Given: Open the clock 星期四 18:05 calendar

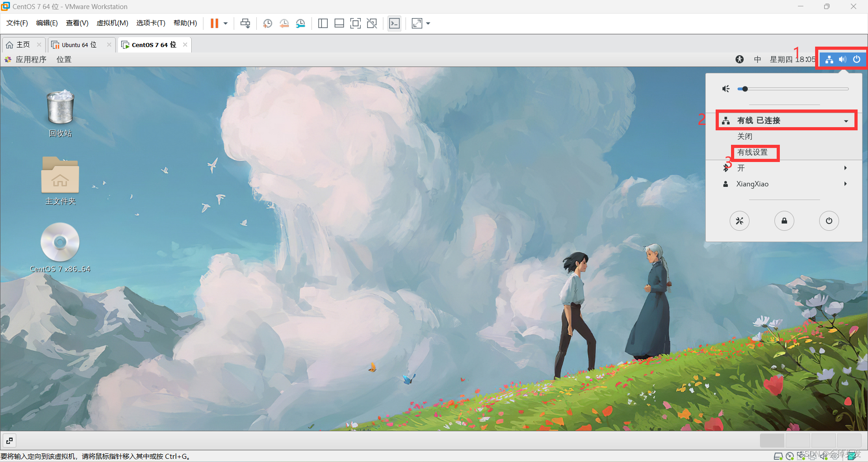Looking at the screenshot, I should tap(793, 59).
